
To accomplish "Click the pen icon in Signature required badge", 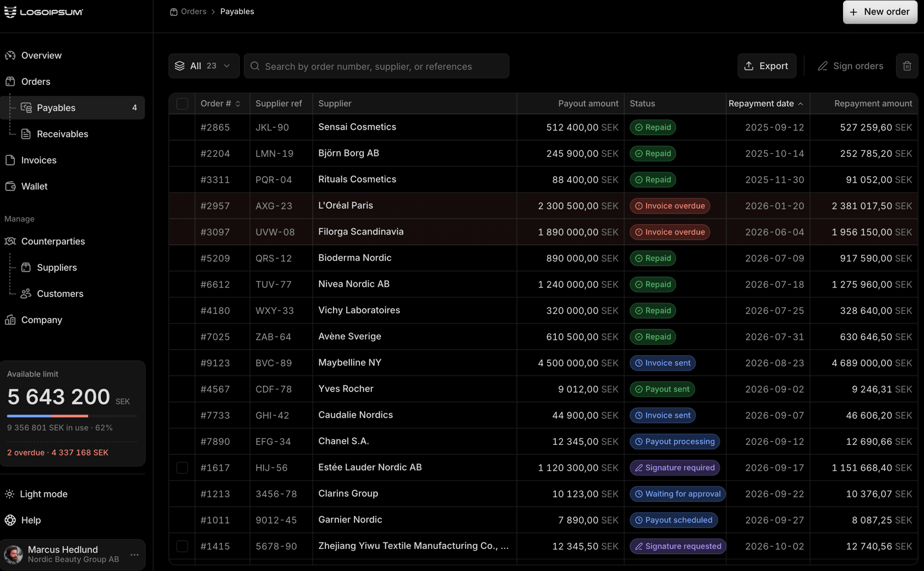I will (x=639, y=467).
